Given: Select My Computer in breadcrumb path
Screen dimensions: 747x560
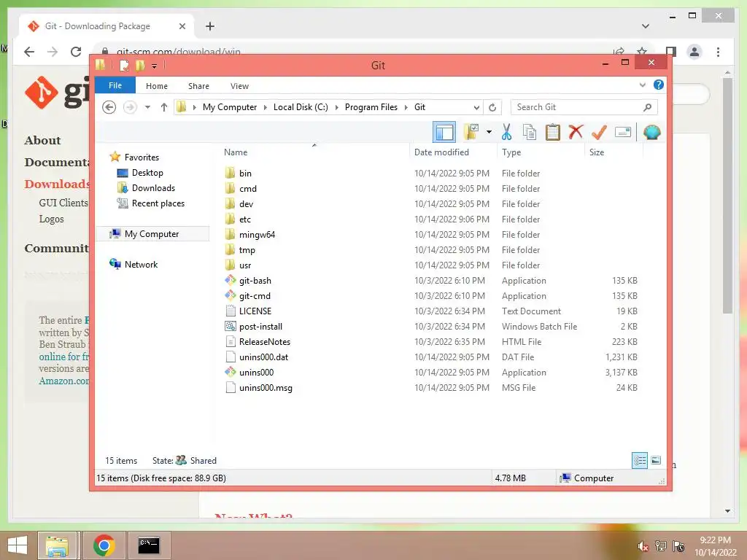Looking at the screenshot, I should [230, 107].
